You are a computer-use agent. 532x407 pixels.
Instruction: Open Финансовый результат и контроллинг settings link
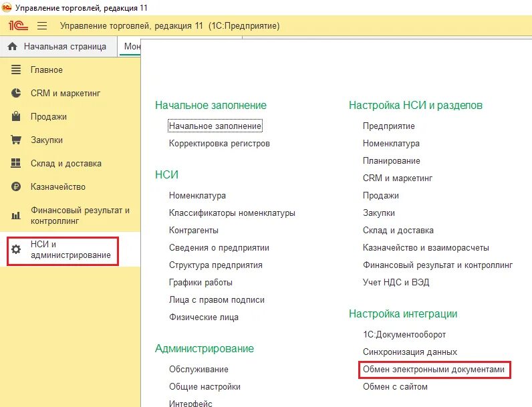click(438, 265)
